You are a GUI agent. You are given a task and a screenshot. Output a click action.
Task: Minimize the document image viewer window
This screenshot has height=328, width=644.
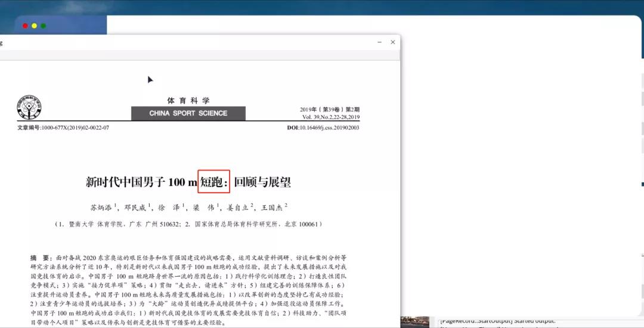point(379,42)
